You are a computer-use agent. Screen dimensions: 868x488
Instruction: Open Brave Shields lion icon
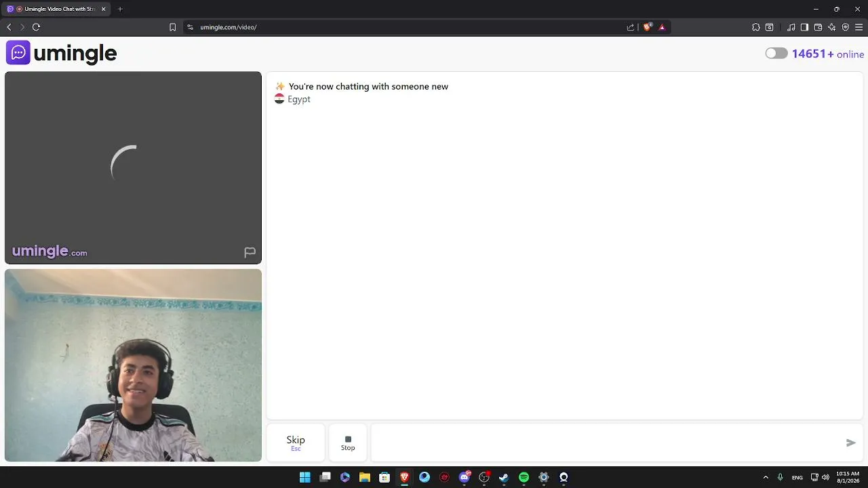coord(648,27)
